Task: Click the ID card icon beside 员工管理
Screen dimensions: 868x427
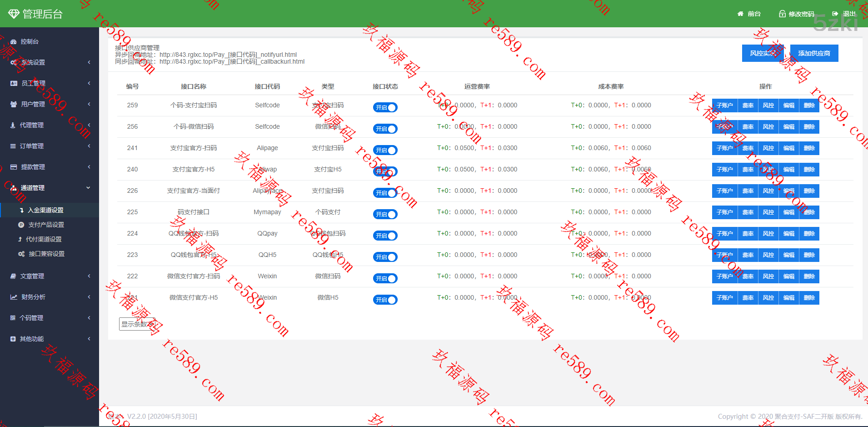Action: click(x=14, y=84)
